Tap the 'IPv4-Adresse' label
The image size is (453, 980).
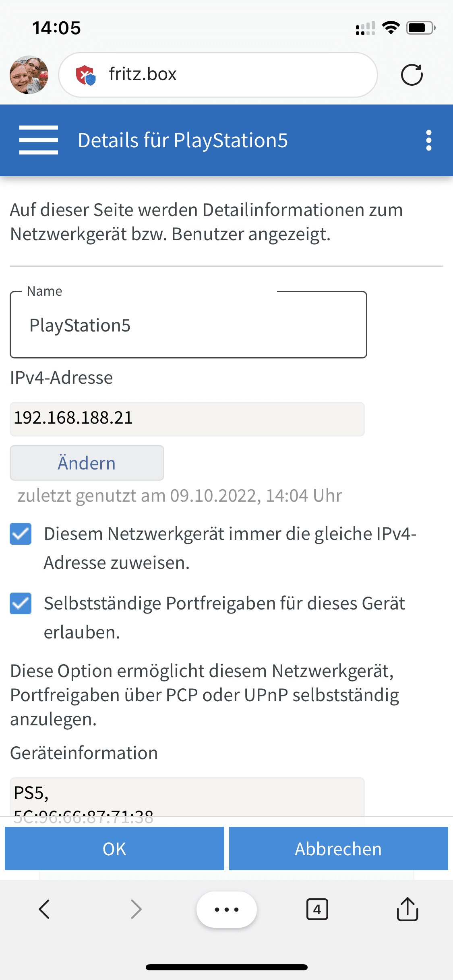[61, 378]
